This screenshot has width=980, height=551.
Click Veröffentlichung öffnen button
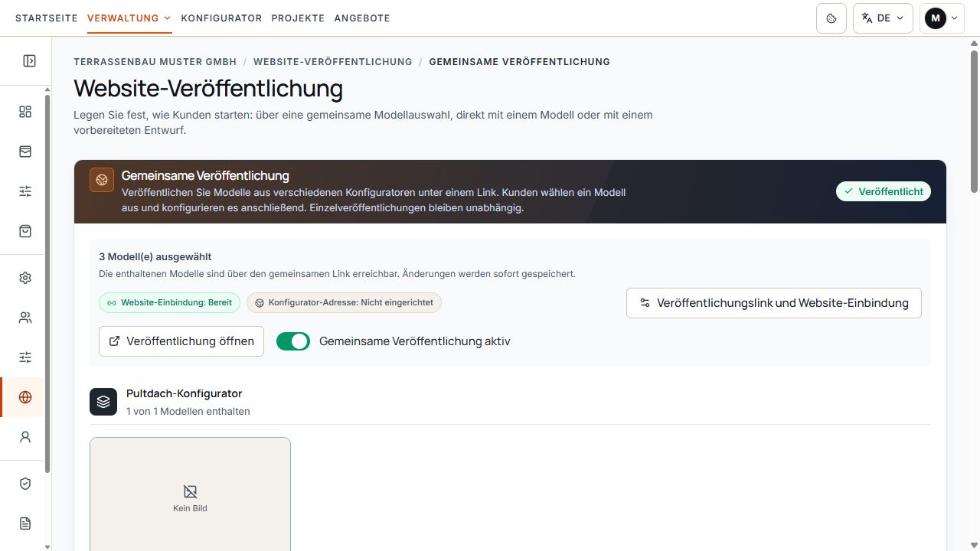(x=181, y=341)
